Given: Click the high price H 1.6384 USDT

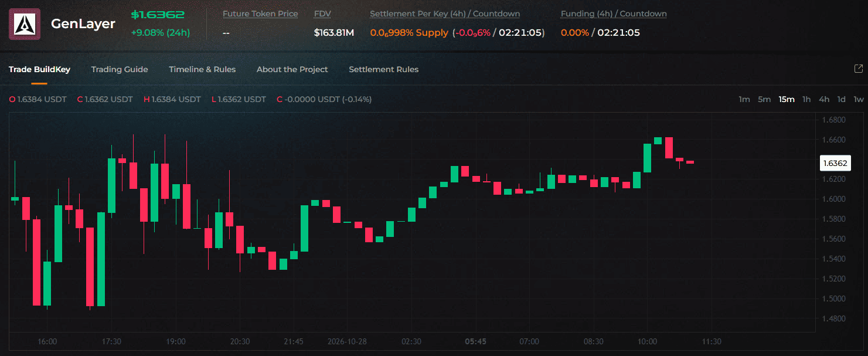Looking at the screenshot, I should 172,99.
